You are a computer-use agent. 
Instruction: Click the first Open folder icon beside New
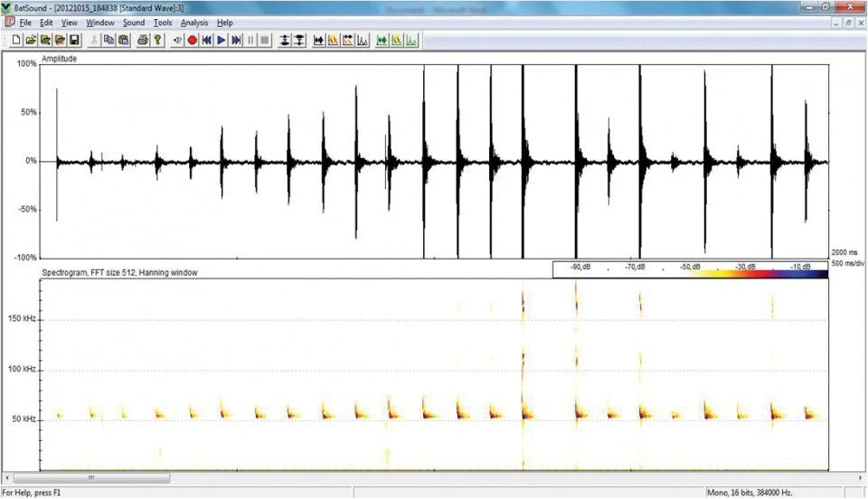[x=31, y=40]
